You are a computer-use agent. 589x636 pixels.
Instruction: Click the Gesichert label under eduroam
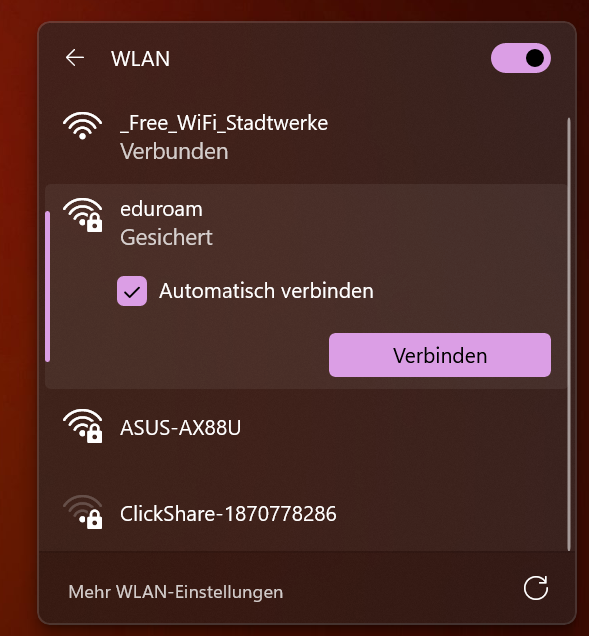(166, 237)
